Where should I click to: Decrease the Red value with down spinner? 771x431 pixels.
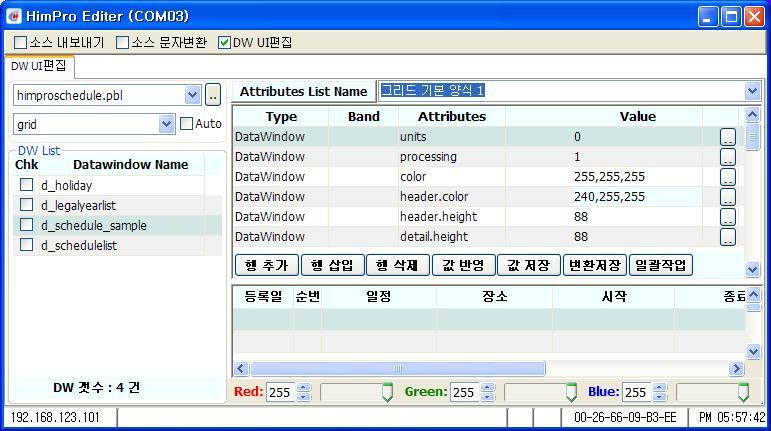coord(304,397)
